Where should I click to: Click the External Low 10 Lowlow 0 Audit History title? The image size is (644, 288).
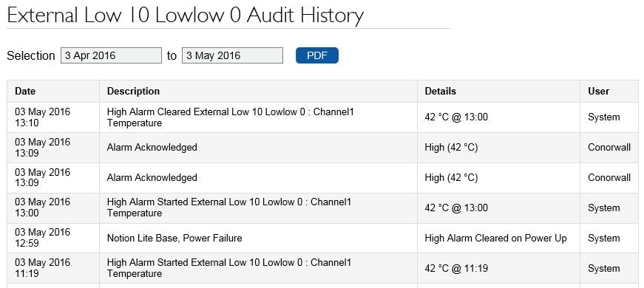186,15
